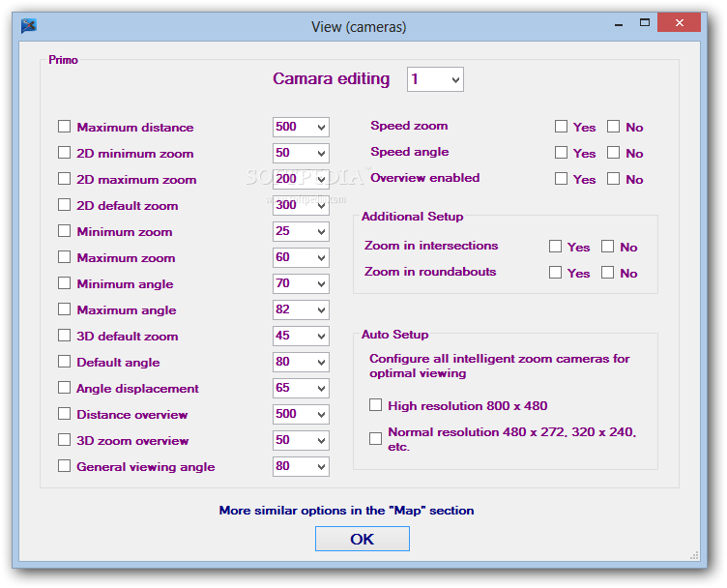This screenshot has width=727, height=588.
Task: Click the window resize grip corner
Action: click(694, 555)
